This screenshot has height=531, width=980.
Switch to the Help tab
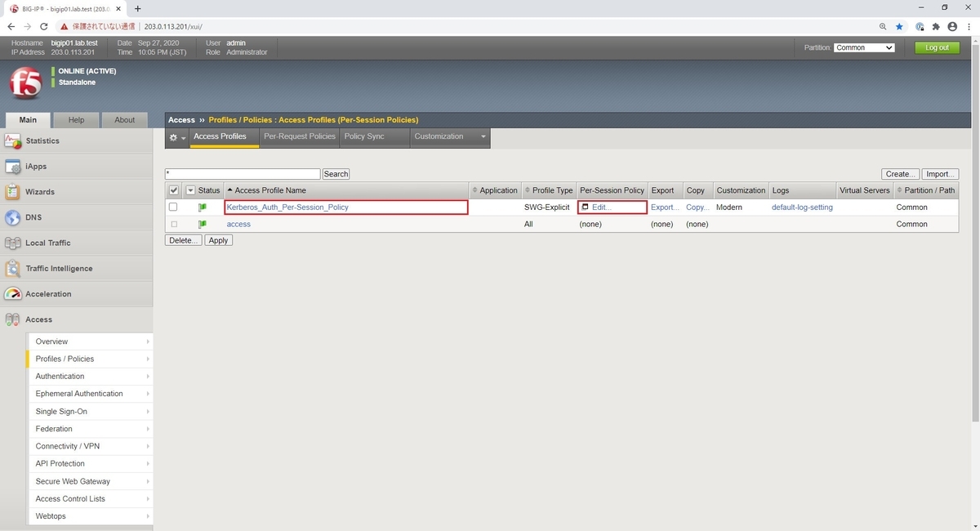pyautogui.click(x=76, y=119)
